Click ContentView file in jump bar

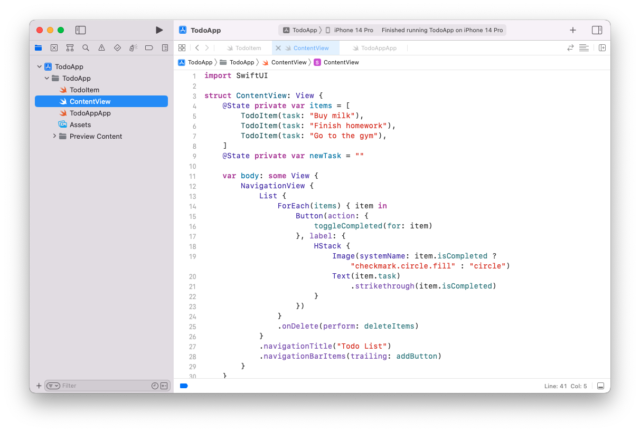coord(284,62)
